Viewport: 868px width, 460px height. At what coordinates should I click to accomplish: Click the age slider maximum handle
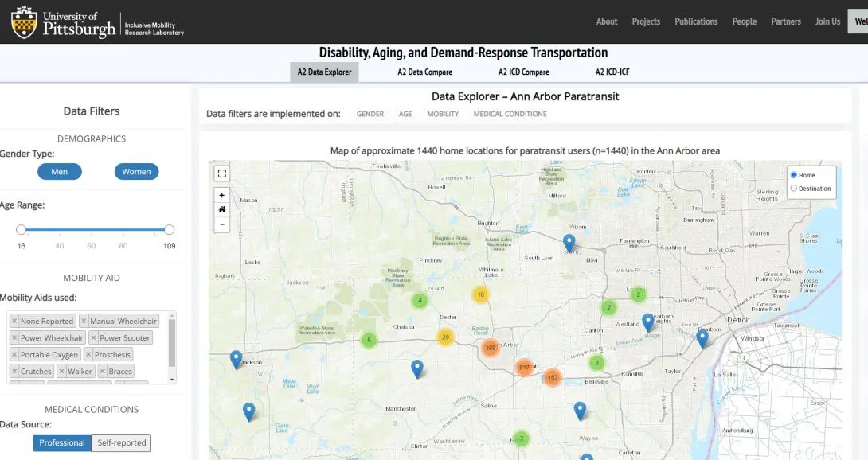(170, 230)
